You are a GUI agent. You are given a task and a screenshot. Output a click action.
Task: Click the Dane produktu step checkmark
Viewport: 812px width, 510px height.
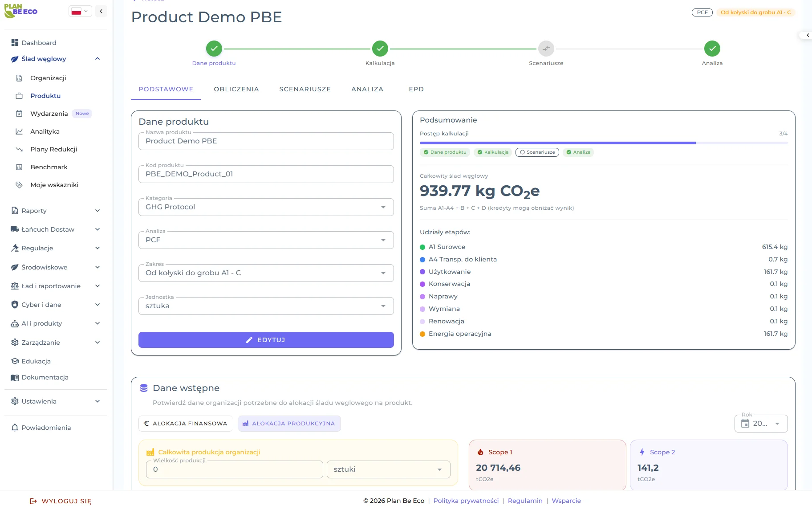pos(214,49)
